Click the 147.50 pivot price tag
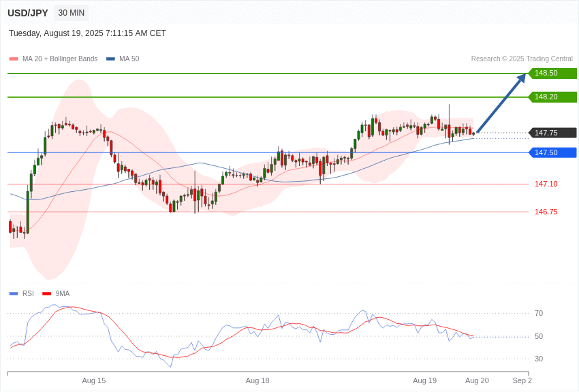579x392 pixels. tap(553, 152)
